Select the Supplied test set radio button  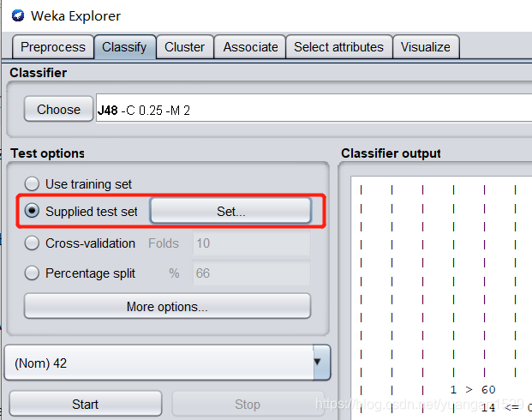(32, 211)
